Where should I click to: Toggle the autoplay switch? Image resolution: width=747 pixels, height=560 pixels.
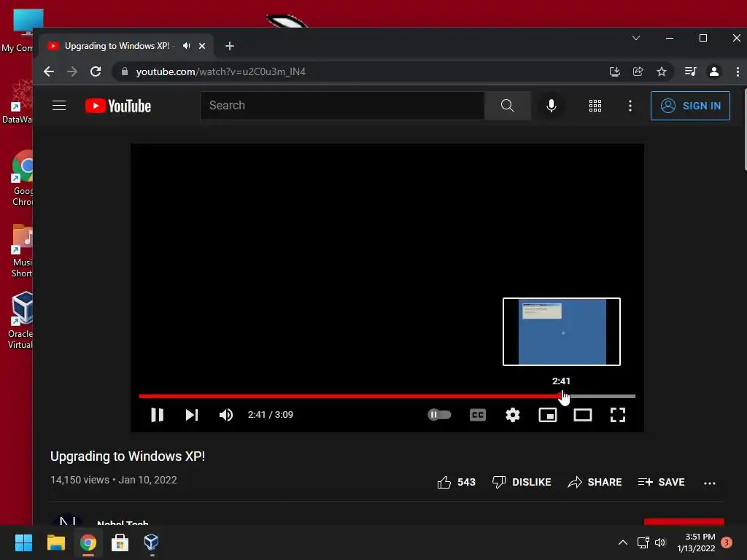(x=439, y=415)
